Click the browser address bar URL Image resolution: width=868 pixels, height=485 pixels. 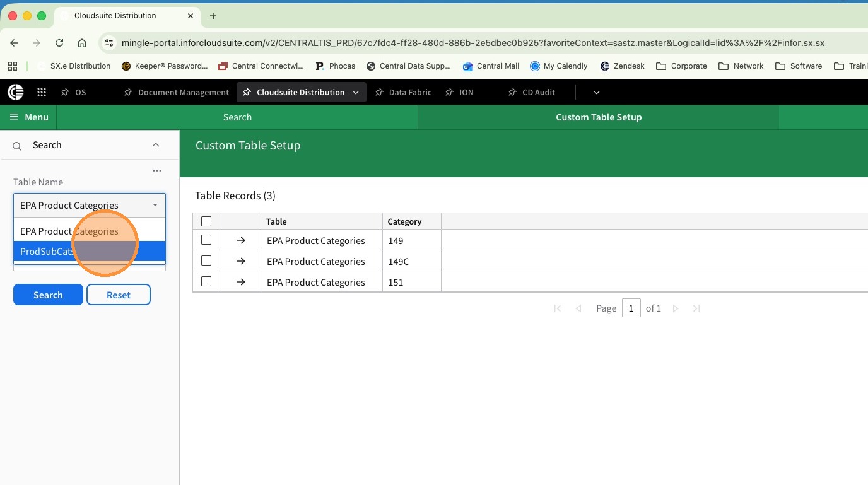click(x=473, y=43)
